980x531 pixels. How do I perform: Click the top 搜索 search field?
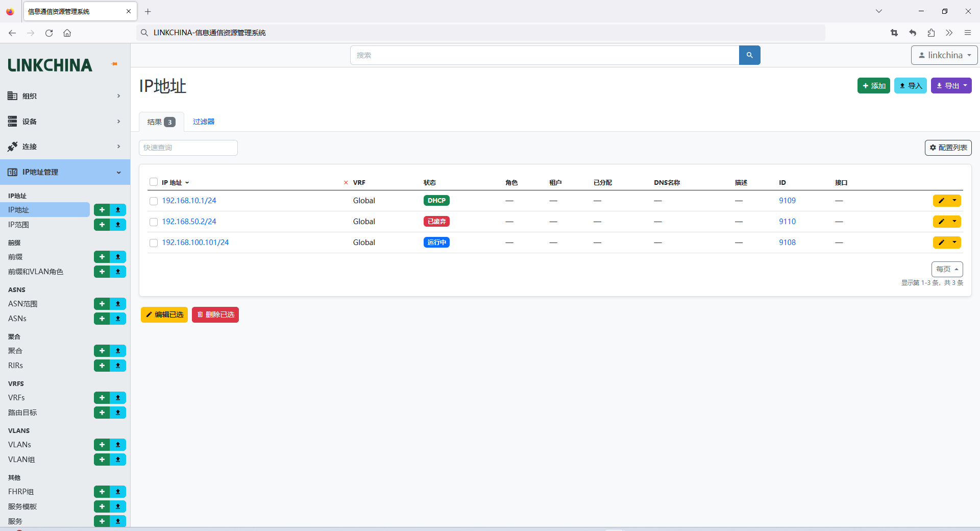coord(545,55)
